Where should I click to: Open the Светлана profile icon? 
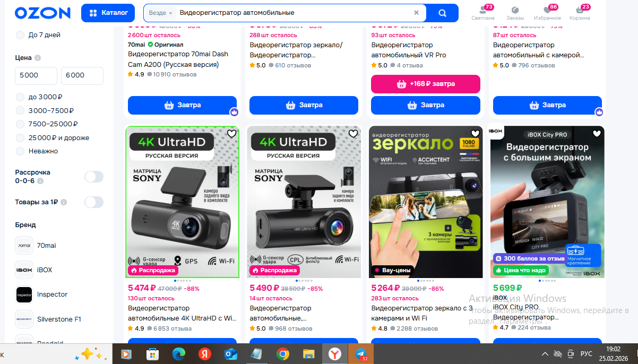482,13
